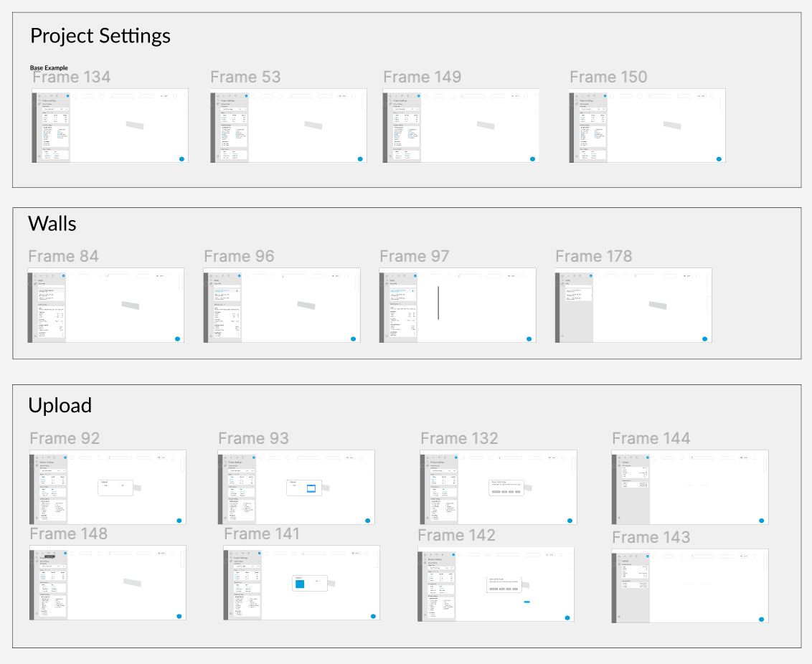
Task: Select the Walls section title
Action: [52, 224]
